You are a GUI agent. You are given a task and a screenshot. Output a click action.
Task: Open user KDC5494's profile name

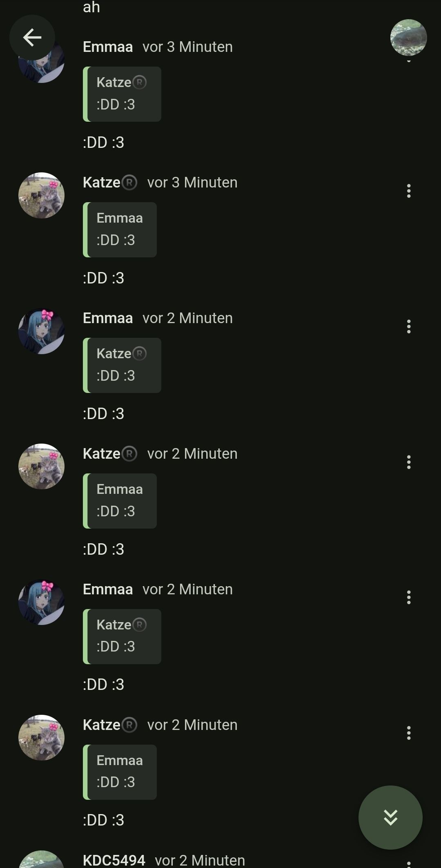[114, 860]
